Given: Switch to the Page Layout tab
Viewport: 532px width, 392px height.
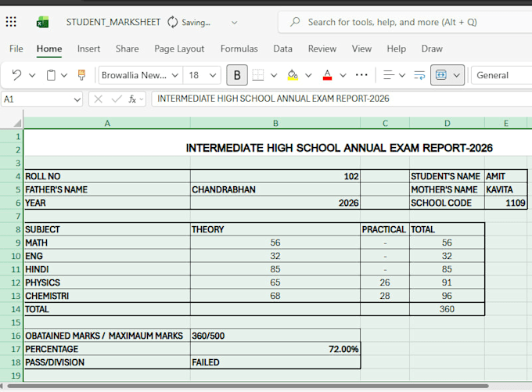Looking at the screenshot, I should 179,49.
